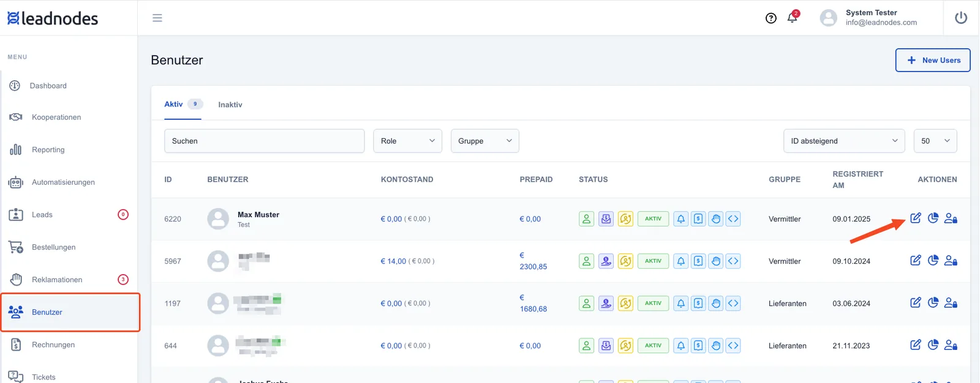Click purple prepaid icon in row 6220
The image size is (980, 383).
click(x=606, y=218)
